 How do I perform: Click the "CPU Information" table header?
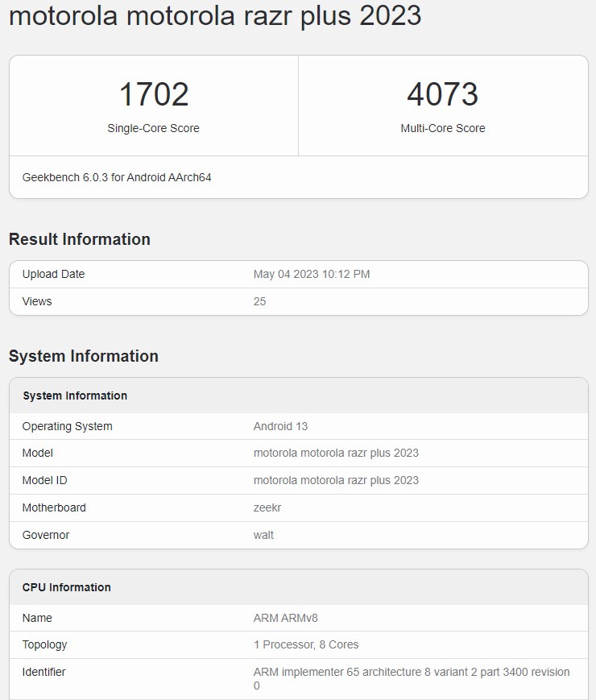point(67,587)
